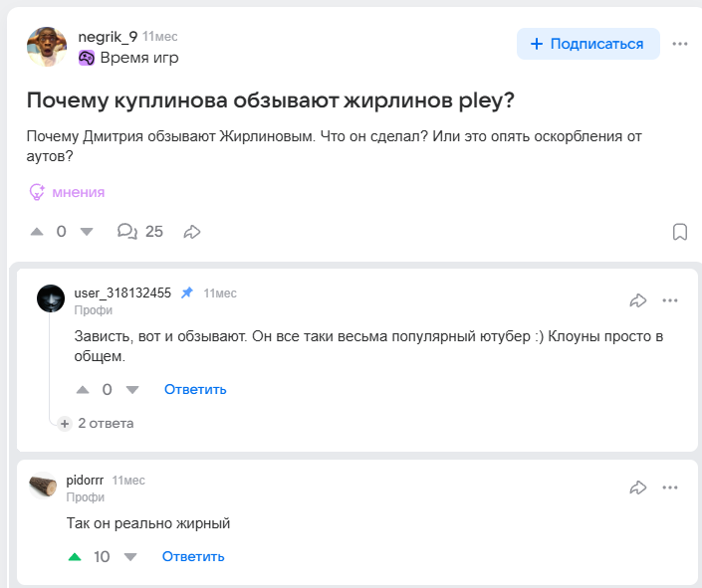This screenshot has width=702, height=588.
Task: Downvote user_318132455's answer
Action: point(132,389)
